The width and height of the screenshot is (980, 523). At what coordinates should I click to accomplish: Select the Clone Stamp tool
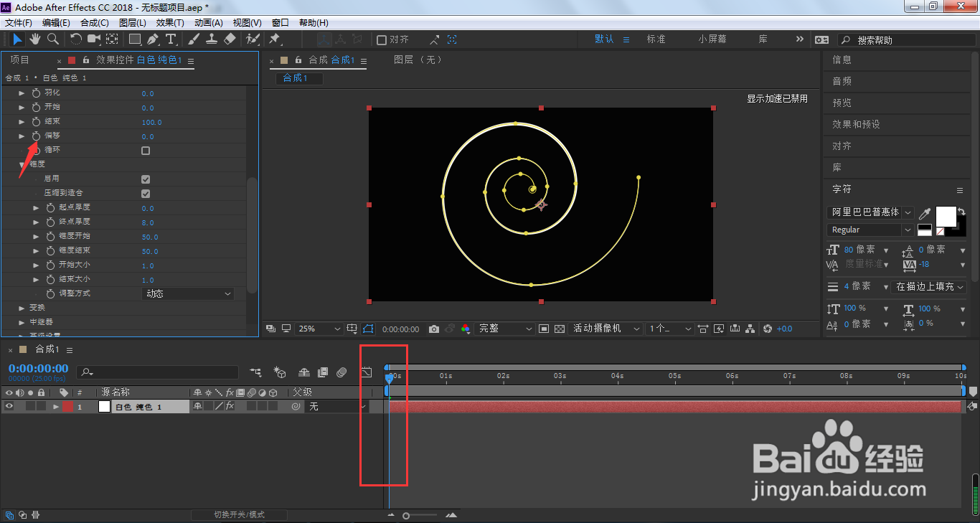coord(212,39)
